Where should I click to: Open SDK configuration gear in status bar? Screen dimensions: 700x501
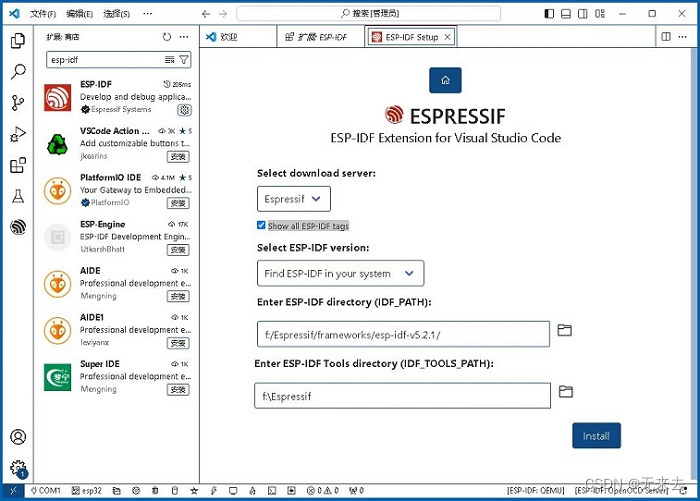tap(136, 491)
